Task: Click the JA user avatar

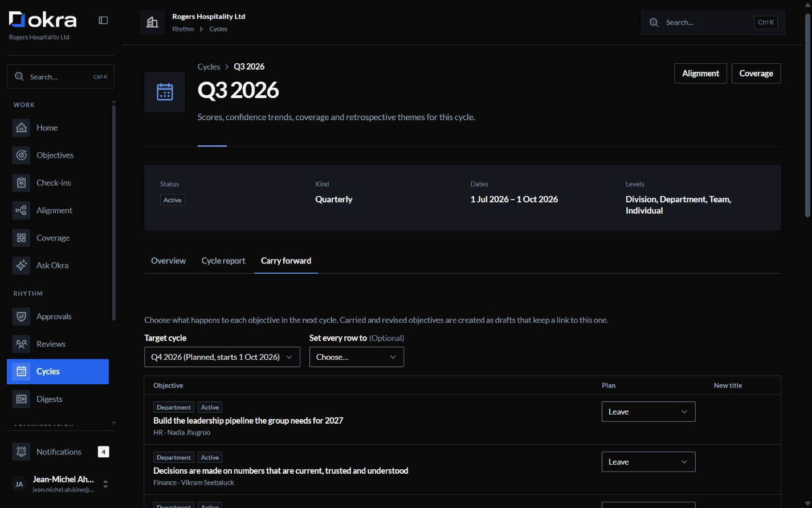Action: (19, 484)
